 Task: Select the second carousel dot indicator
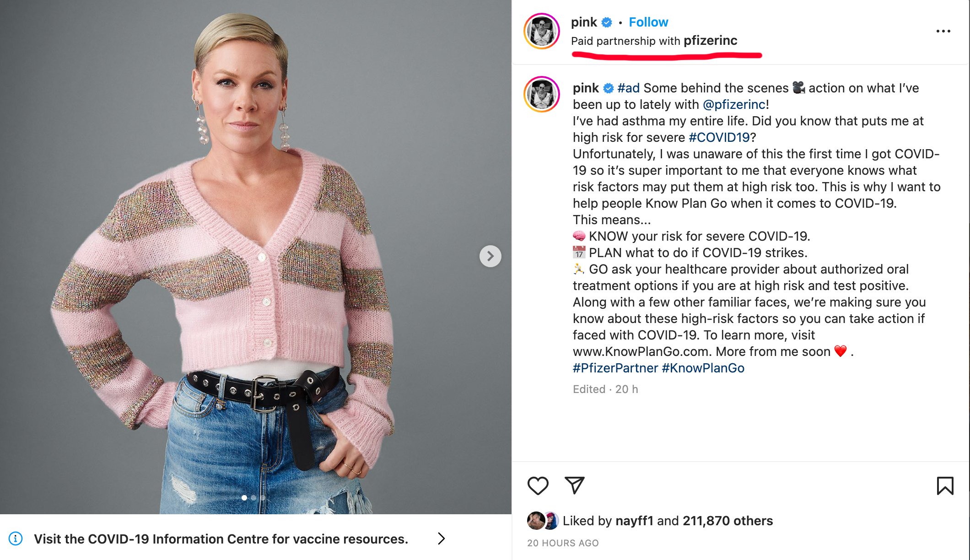pos(253,498)
